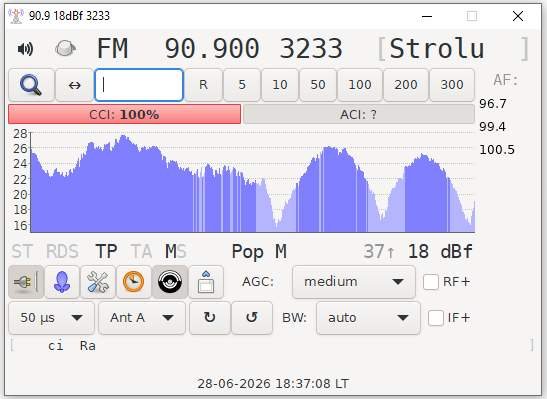Click the always-on-top window icon
This screenshot has width=547, height=399.
click(206, 282)
